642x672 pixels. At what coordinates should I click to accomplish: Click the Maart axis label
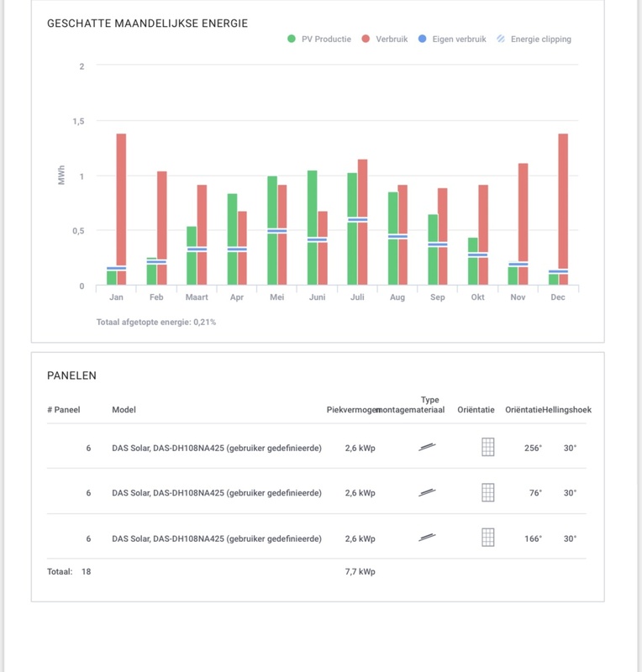(197, 297)
